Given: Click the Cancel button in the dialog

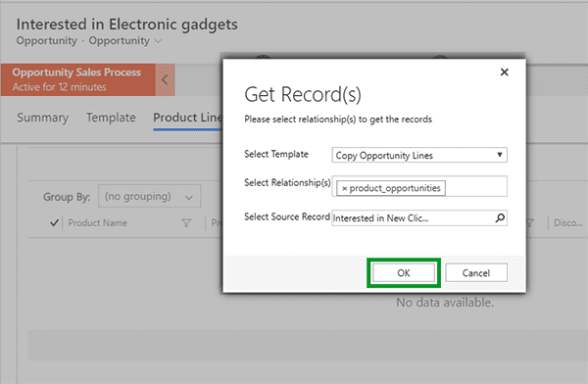Looking at the screenshot, I should tap(476, 272).
